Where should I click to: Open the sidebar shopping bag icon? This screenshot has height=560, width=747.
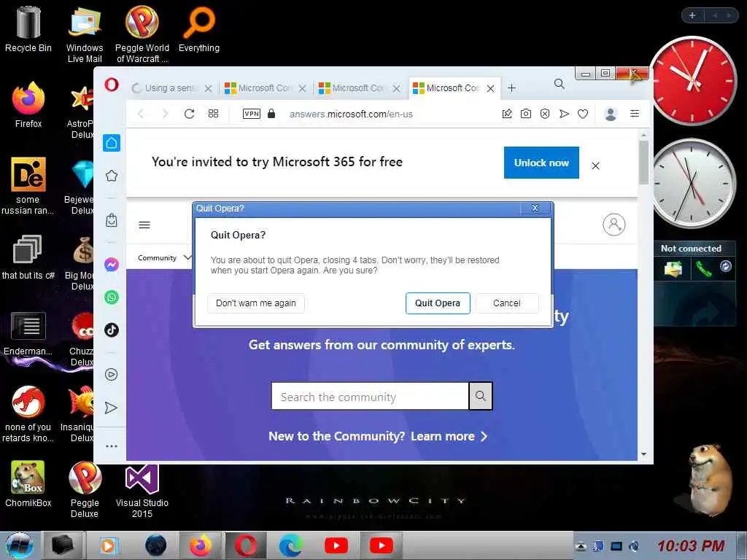(112, 220)
